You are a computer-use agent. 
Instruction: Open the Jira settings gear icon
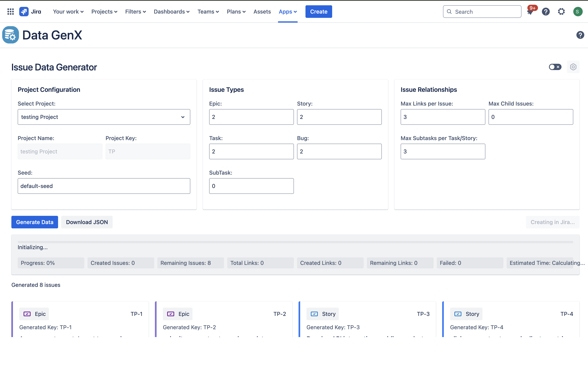tap(561, 12)
